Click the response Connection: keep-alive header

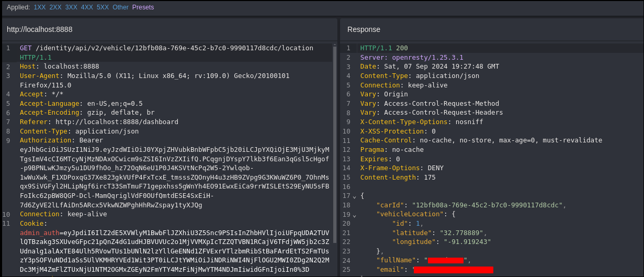[x=404, y=85]
